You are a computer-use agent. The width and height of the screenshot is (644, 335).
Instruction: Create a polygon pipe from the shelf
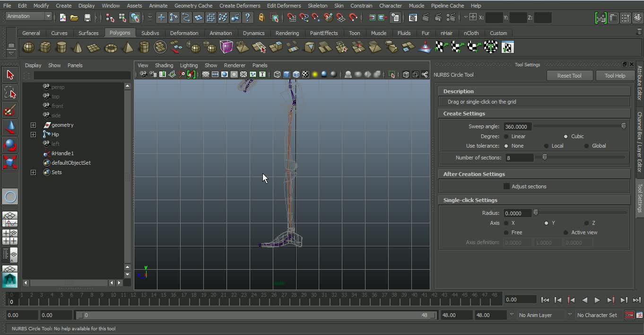pyautogui.click(x=144, y=47)
